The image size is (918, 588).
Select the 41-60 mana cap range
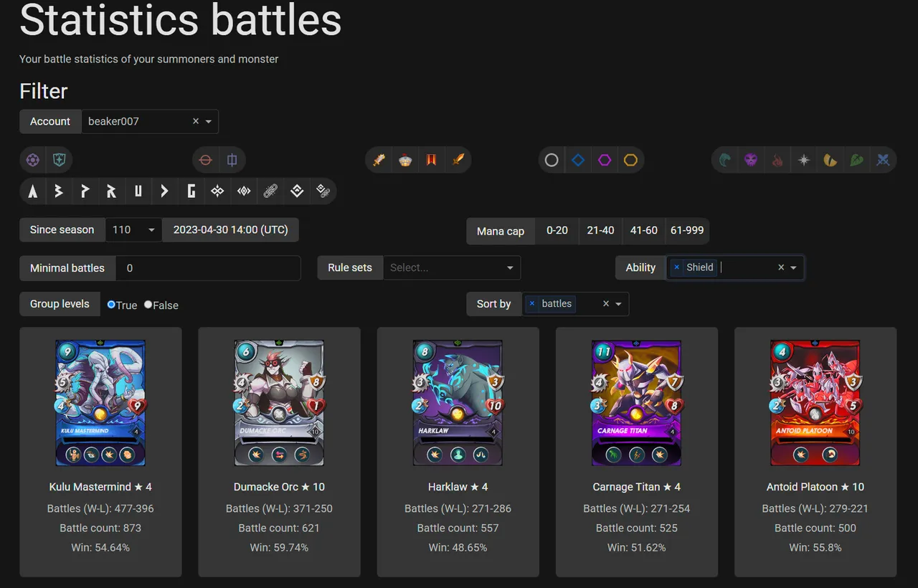pyautogui.click(x=644, y=231)
